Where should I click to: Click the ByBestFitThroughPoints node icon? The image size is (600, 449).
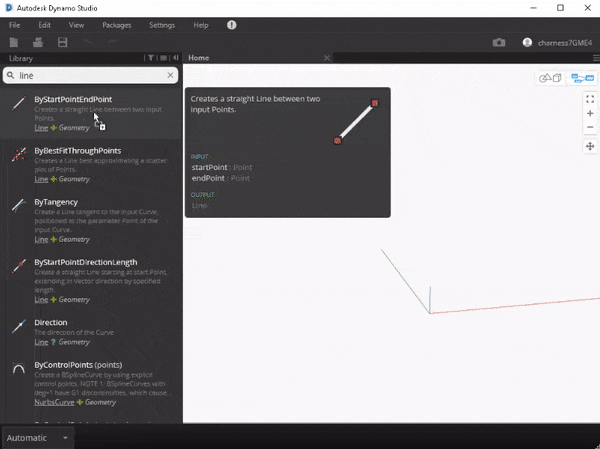click(x=19, y=155)
